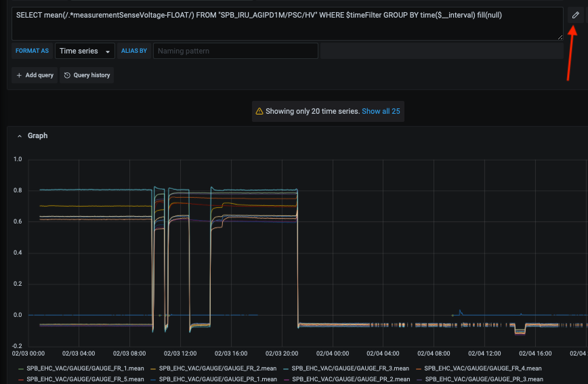This screenshot has width=588, height=384.
Task: Click GAUGE_FR_2.mean legend color swatch
Action: (x=153, y=369)
